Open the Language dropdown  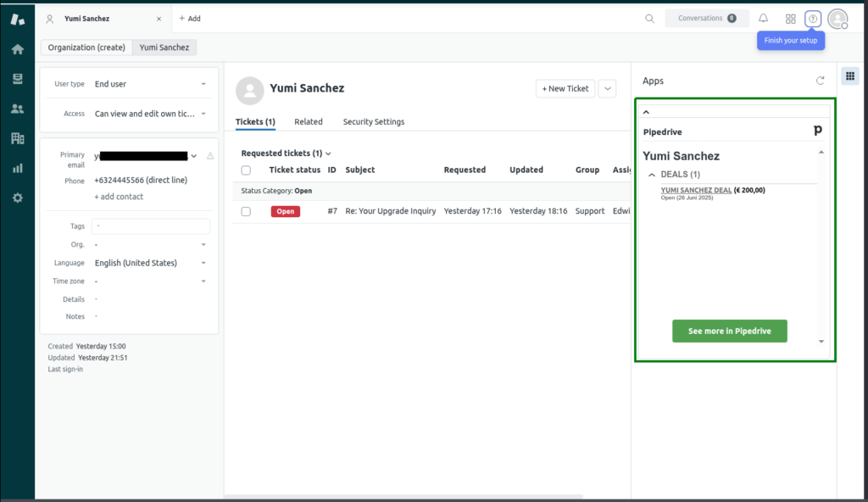pos(150,263)
